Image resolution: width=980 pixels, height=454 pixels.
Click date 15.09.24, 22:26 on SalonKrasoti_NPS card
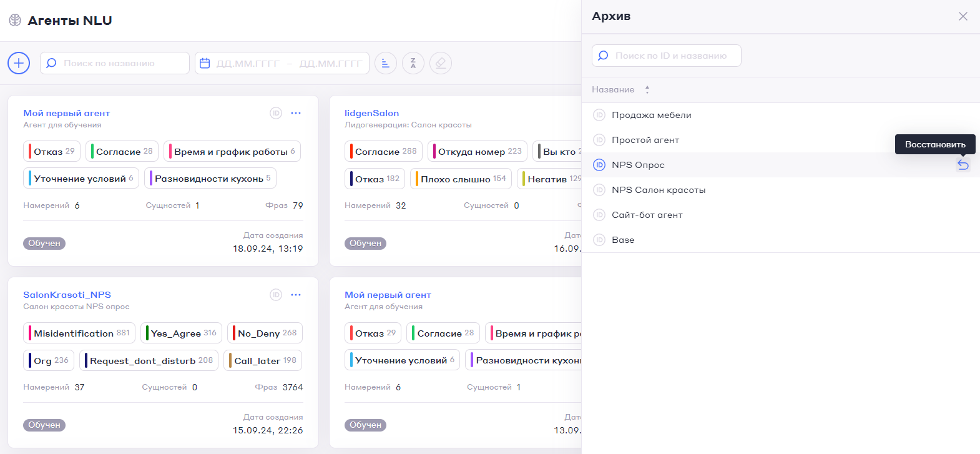pyautogui.click(x=268, y=430)
